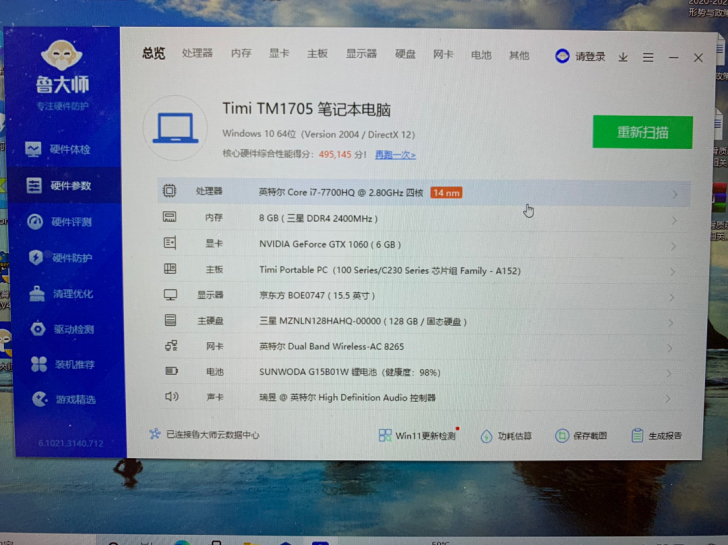Expand the 内存 row chevron
This screenshot has height=545, width=728.
(674, 221)
